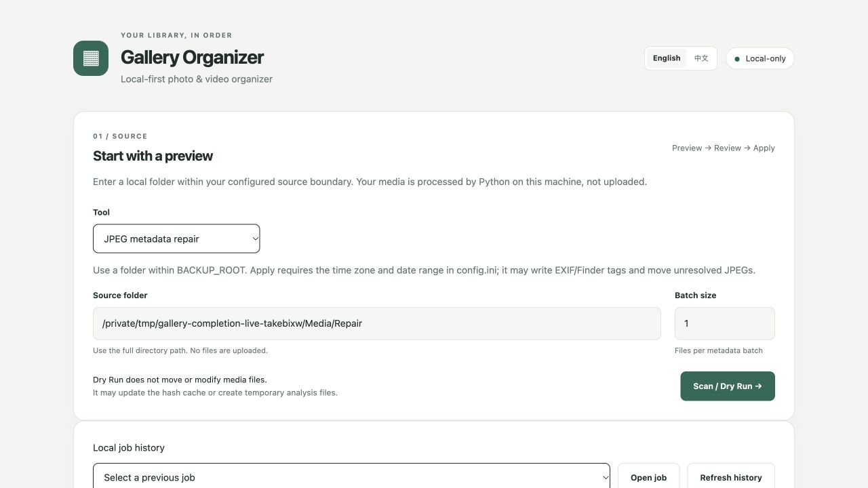
Task: Click the Open job button
Action: tap(648, 477)
